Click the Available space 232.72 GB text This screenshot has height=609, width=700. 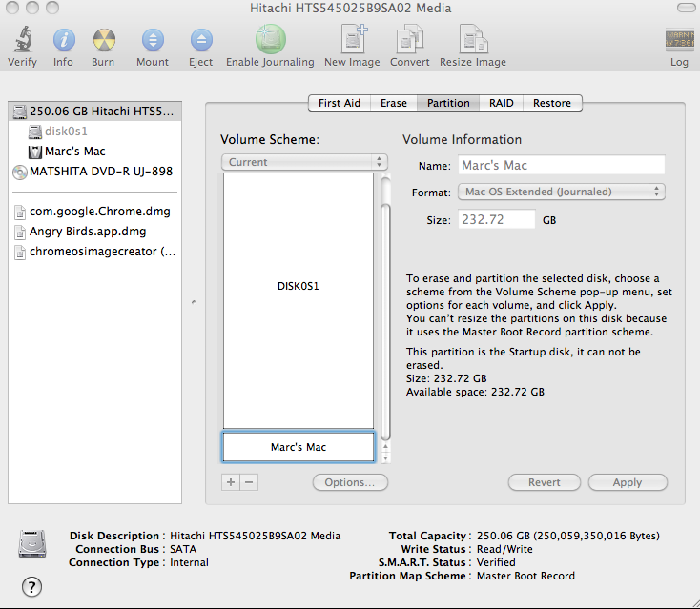(x=475, y=392)
